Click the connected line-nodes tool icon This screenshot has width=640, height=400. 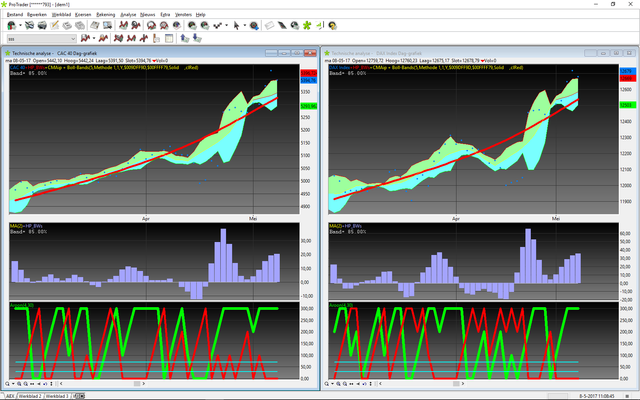(218, 26)
